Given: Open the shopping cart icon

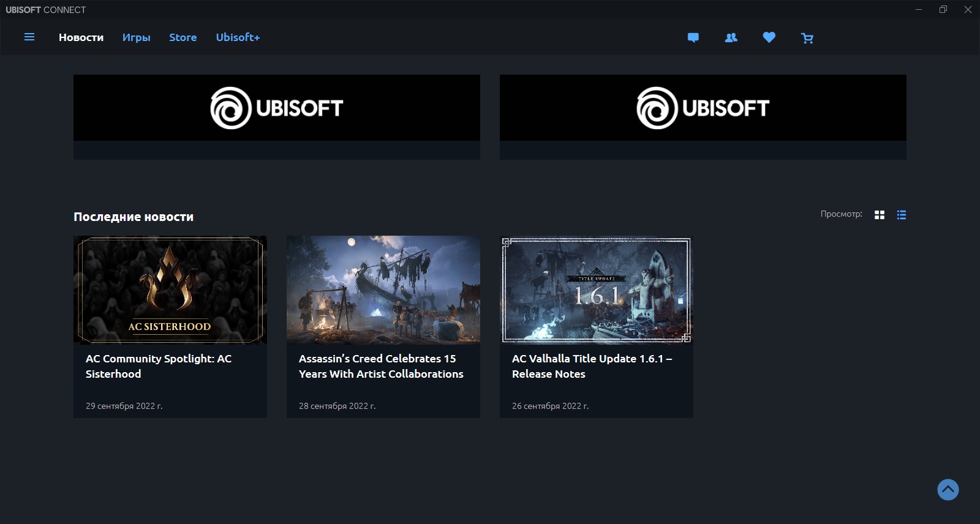Looking at the screenshot, I should click(x=807, y=38).
